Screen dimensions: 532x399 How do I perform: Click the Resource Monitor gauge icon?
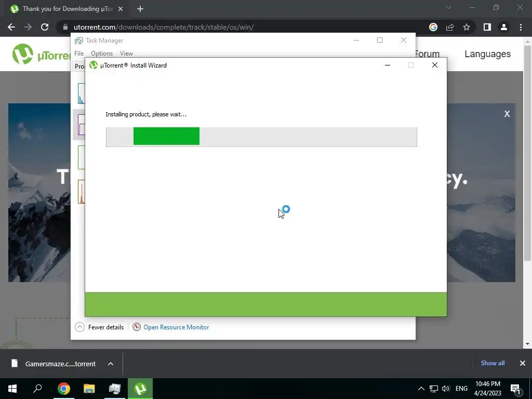137,327
